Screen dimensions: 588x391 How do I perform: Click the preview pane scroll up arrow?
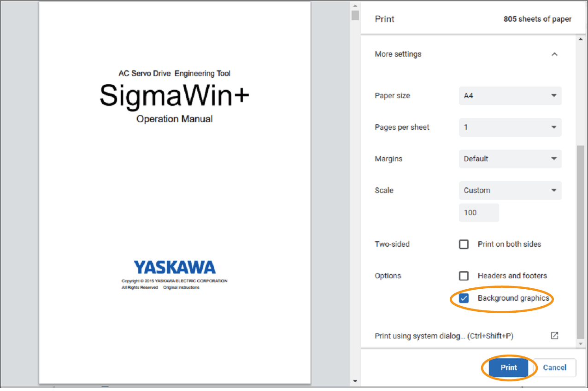click(355, 6)
